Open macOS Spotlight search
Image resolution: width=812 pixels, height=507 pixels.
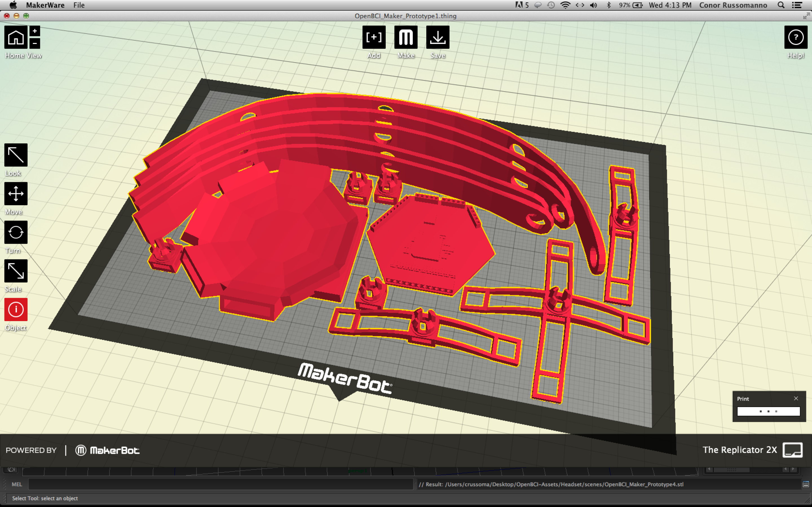point(781,5)
